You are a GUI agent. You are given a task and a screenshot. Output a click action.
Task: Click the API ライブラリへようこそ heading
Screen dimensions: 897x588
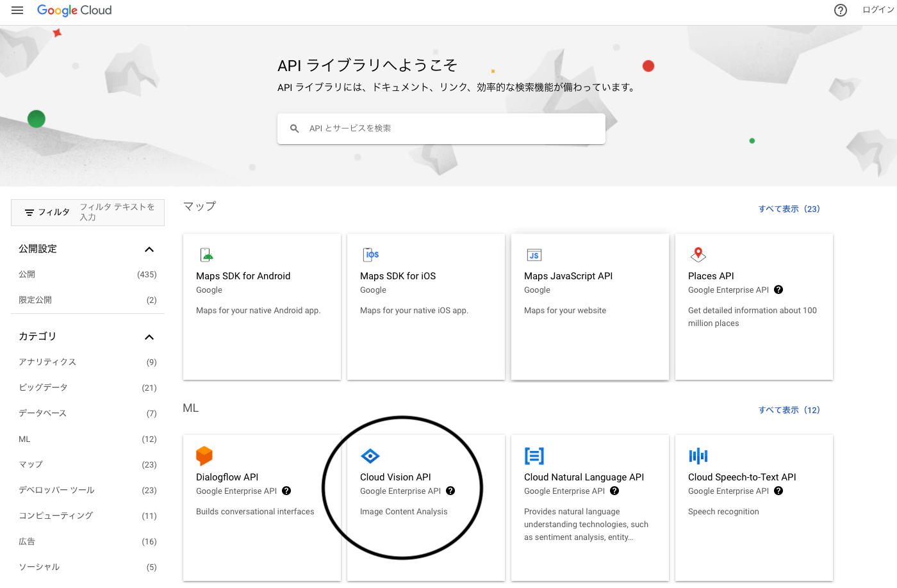pos(367,65)
